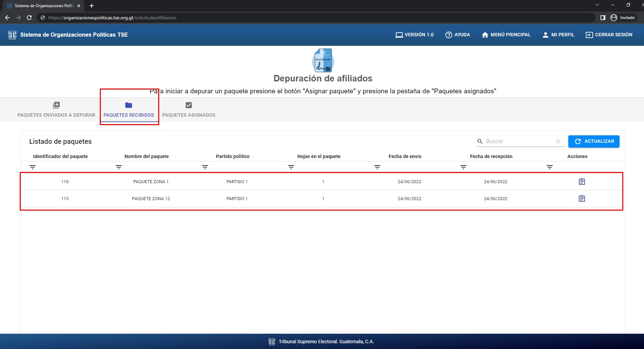Click the certificate document icon above the title
The width and height of the screenshot is (644, 349).
(323, 60)
